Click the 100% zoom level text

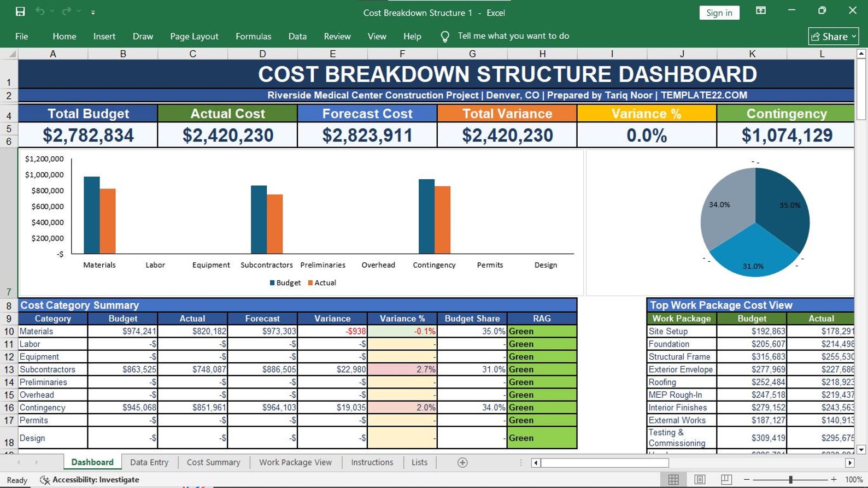click(853, 479)
